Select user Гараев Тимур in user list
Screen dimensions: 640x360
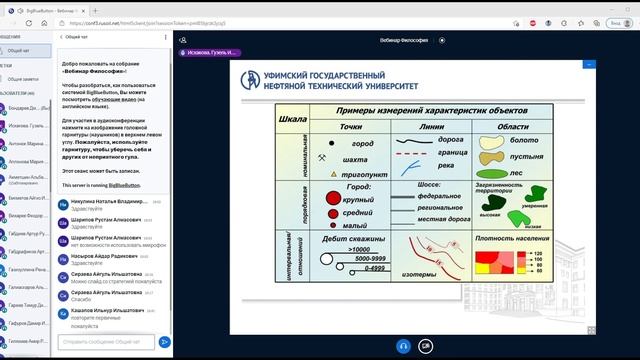click(24, 305)
